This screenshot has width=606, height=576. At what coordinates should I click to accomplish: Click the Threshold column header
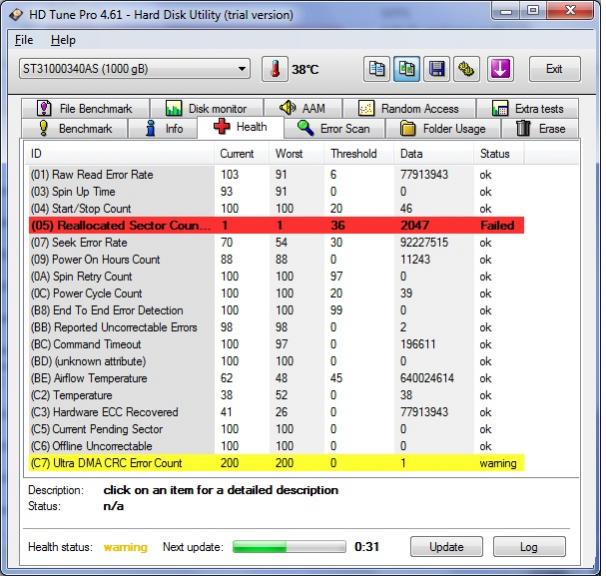coord(359,153)
